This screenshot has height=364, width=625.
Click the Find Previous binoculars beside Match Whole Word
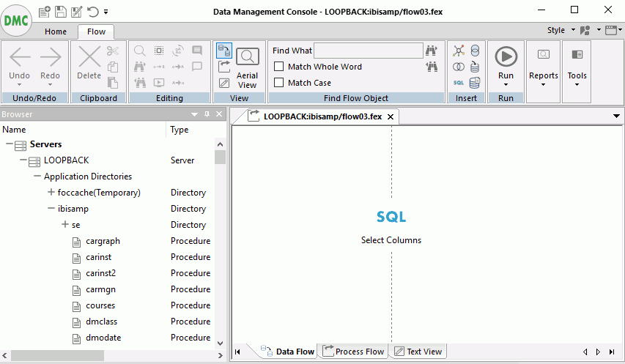(432, 67)
